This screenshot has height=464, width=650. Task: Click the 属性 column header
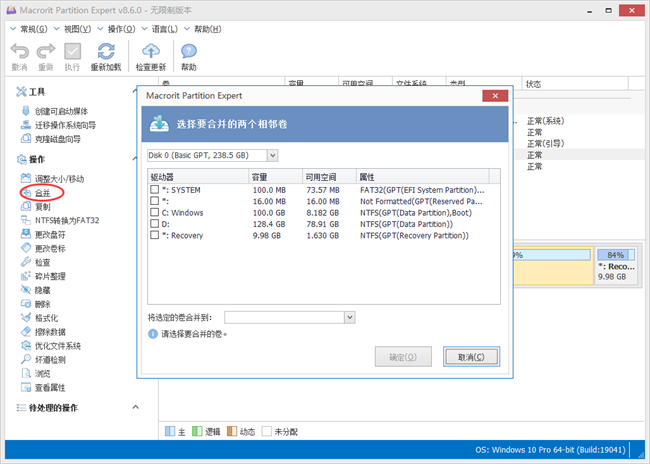tap(423, 177)
